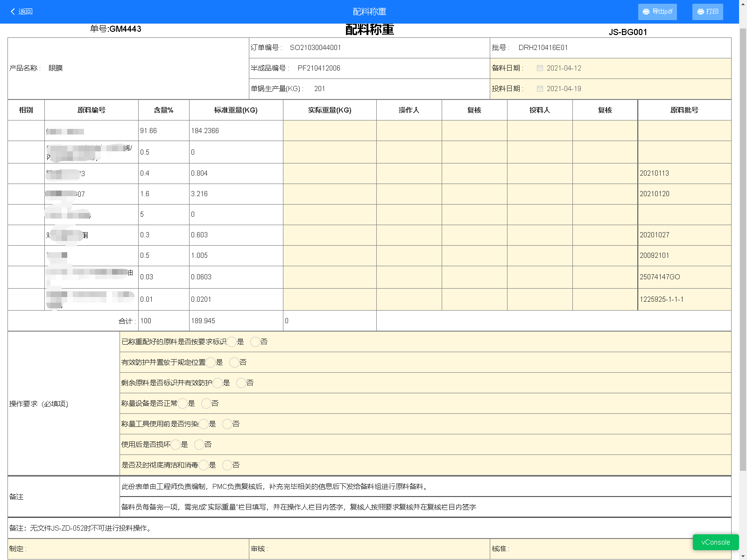Image resolution: width=747 pixels, height=560 pixels.
Task: Click actual weight cell for 184.2366 row
Action: point(330,131)
